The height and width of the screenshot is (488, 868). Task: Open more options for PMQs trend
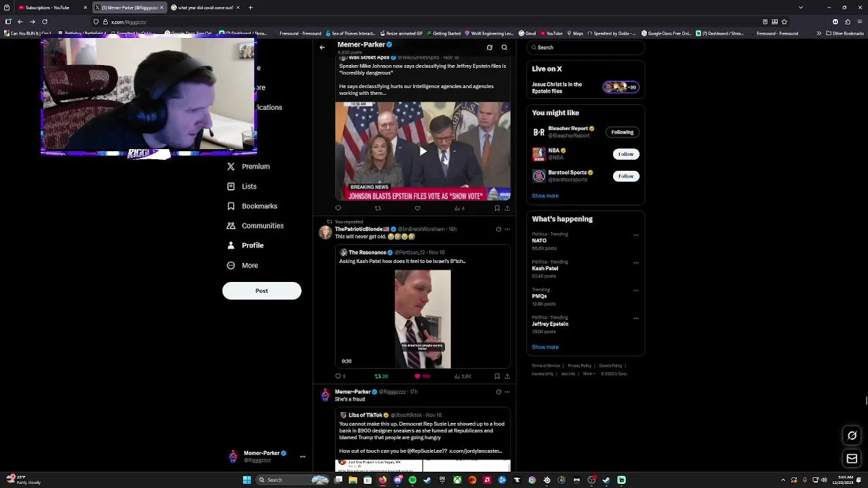point(636,291)
